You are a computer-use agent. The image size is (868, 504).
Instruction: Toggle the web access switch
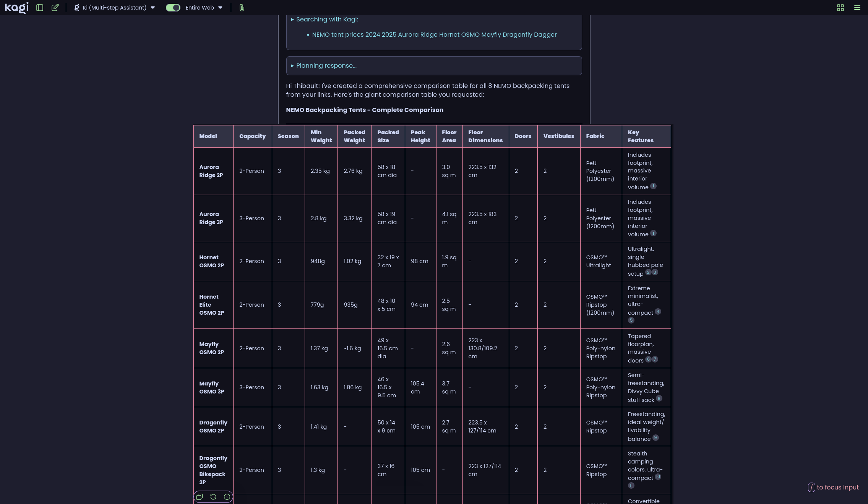(173, 8)
